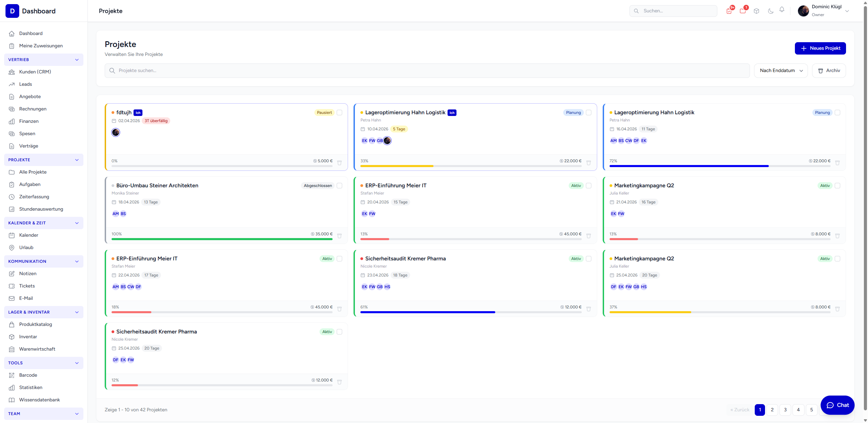This screenshot has height=423, width=868.
Task: Click the Projekte suchen search field
Action: 427,71
